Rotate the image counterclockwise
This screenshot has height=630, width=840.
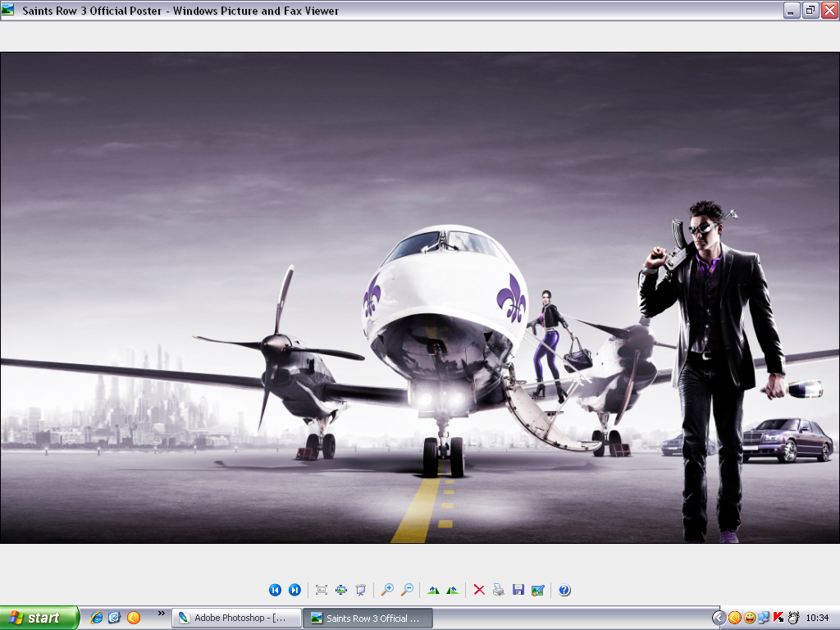[453, 590]
